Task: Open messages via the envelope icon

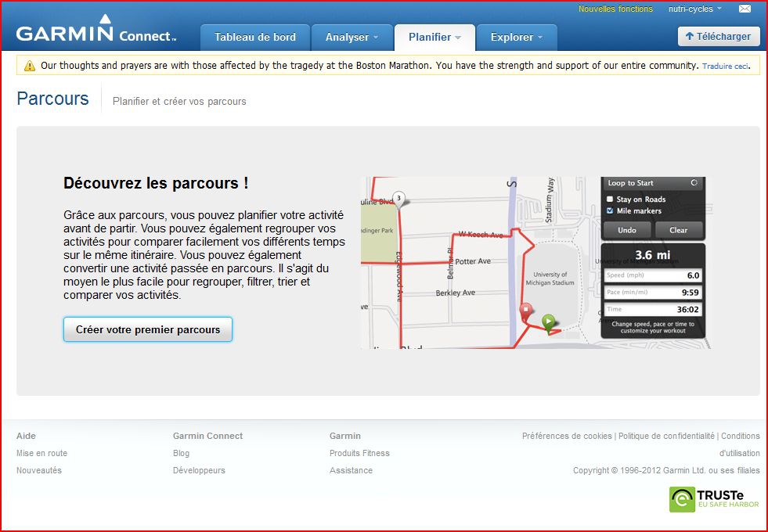Action: (x=745, y=9)
